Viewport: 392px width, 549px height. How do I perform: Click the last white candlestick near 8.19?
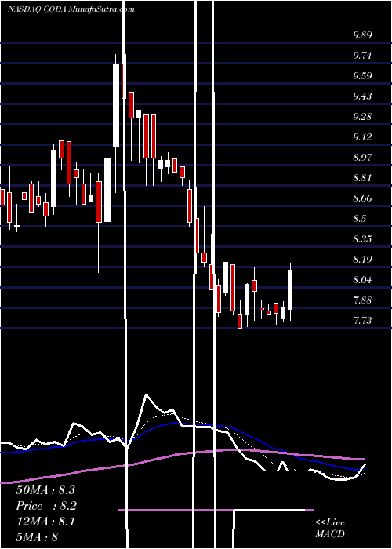point(290,289)
